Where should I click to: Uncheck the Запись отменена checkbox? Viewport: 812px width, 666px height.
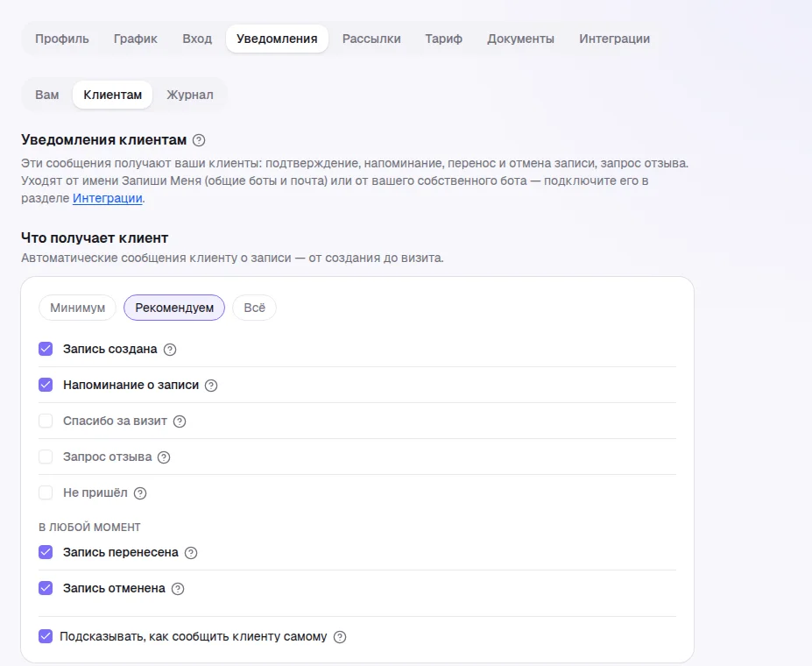[x=46, y=588]
